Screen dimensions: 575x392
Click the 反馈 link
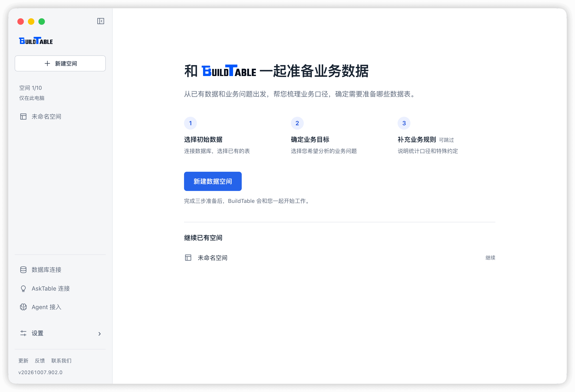40,361
